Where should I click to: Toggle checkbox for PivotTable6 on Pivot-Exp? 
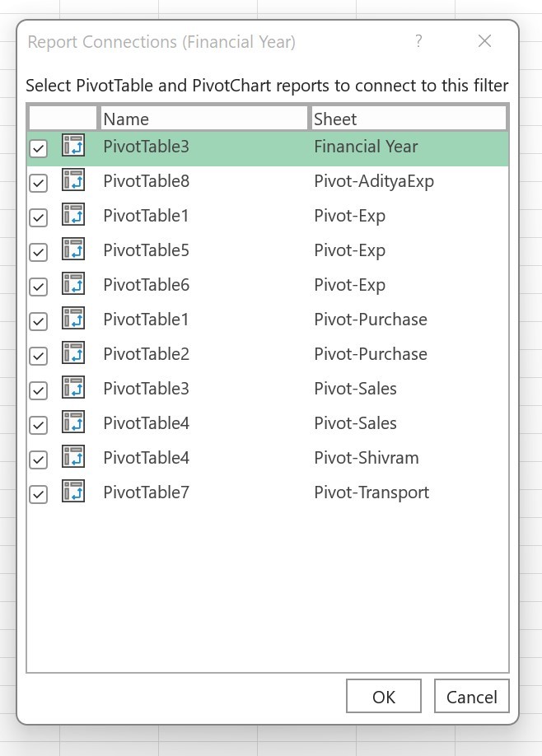point(38,287)
